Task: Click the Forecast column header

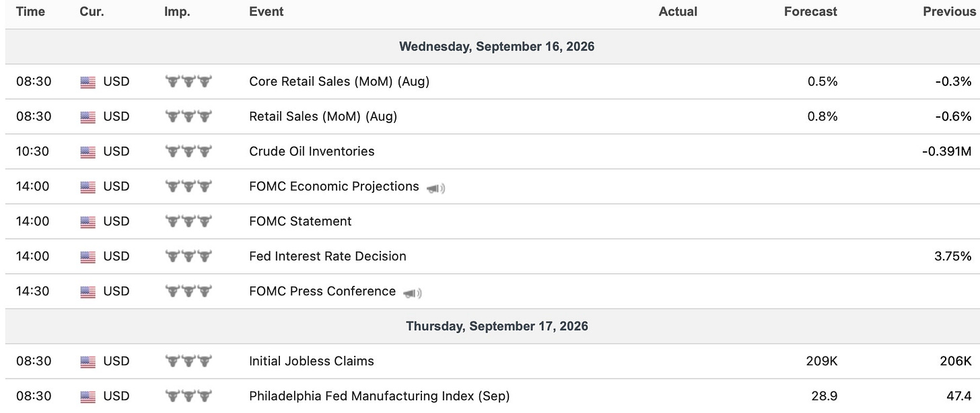Action: 810,11
